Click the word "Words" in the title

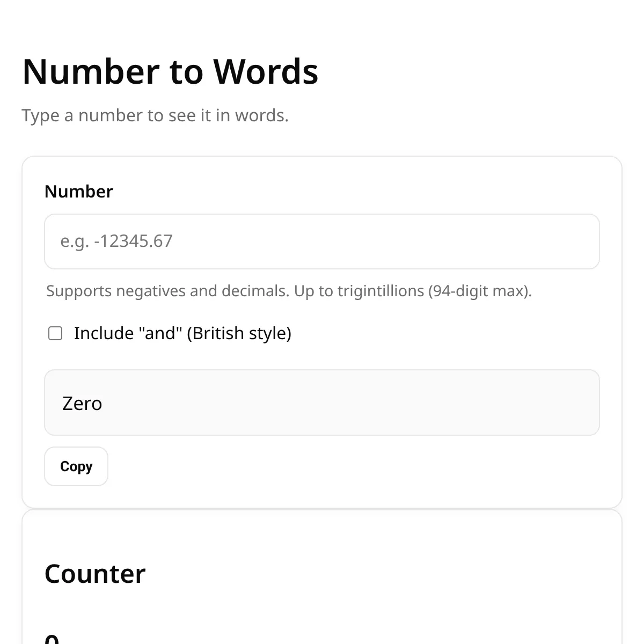click(x=266, y=71)
